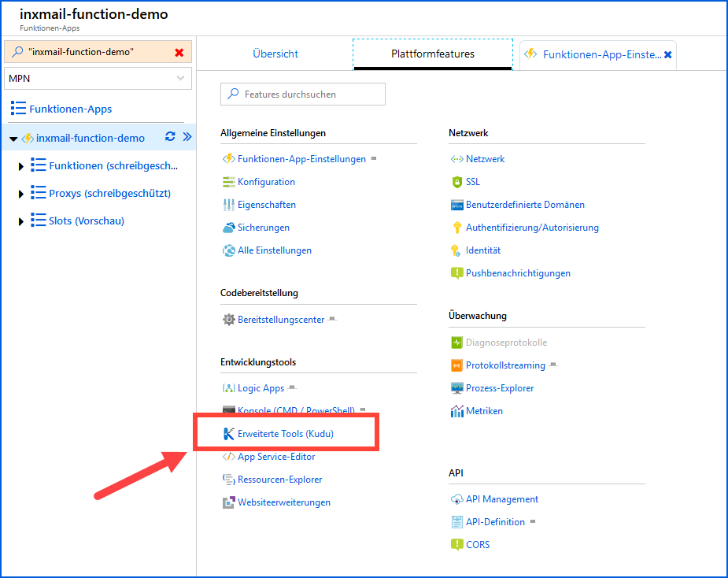Click the Protokollstreaming orange icon

click(x=456, y=365)
